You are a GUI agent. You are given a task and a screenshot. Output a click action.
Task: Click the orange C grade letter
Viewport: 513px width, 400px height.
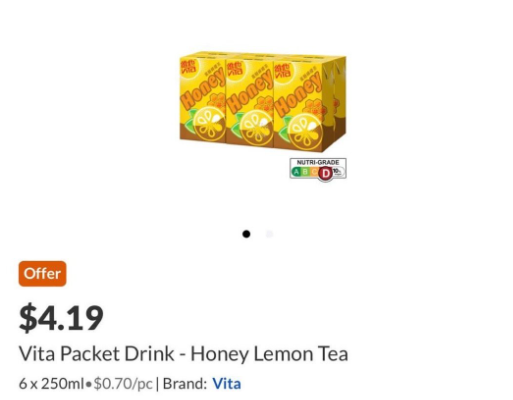point(313,172)
